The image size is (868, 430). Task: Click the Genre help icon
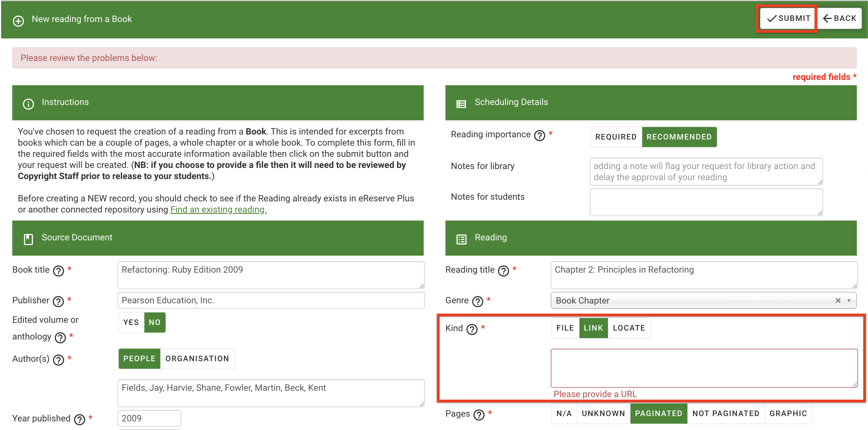tap(478, 301)
